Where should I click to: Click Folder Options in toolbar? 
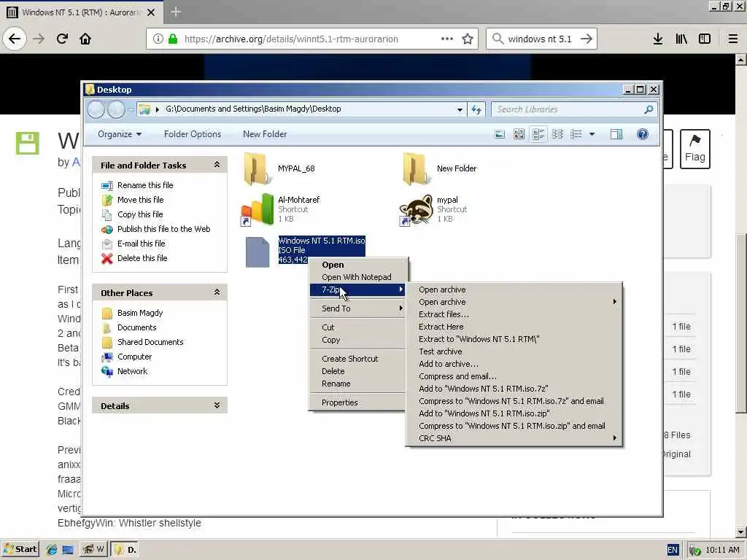[x=193, y=134]
